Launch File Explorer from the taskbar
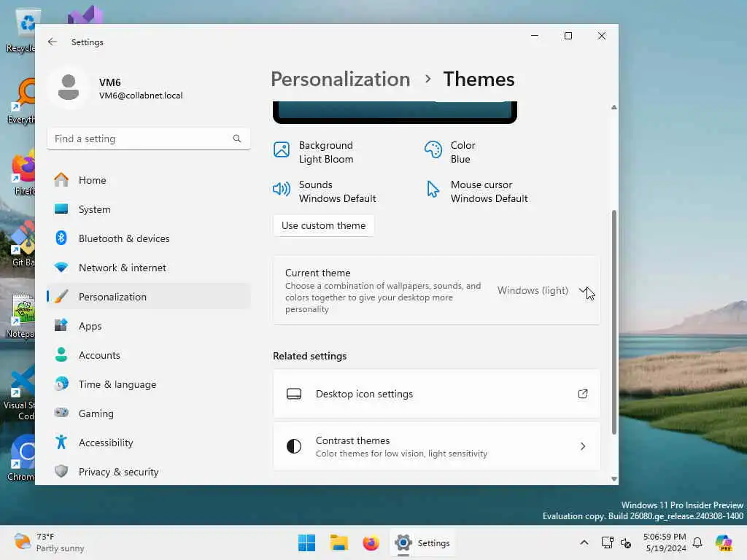 coord(338,542)
